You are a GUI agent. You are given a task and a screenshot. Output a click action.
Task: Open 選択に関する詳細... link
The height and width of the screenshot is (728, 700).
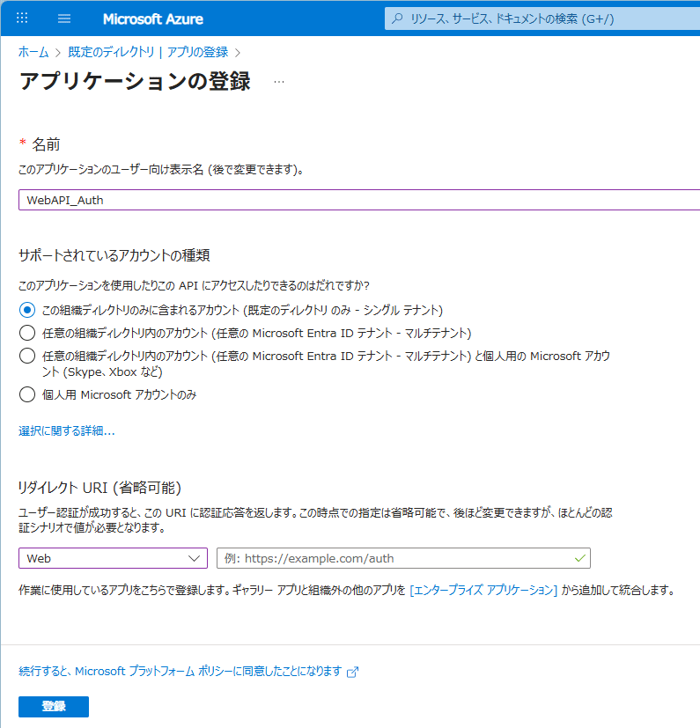(66, 430)
